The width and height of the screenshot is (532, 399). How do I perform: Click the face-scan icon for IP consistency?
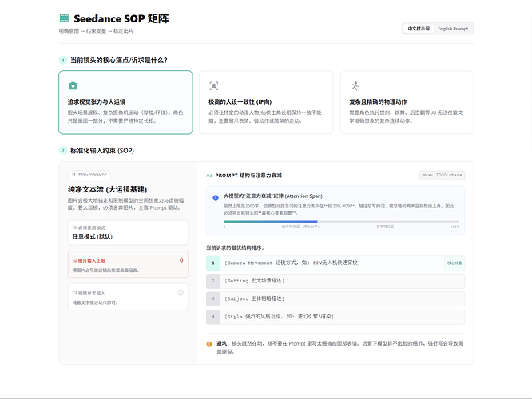(214, 85)
